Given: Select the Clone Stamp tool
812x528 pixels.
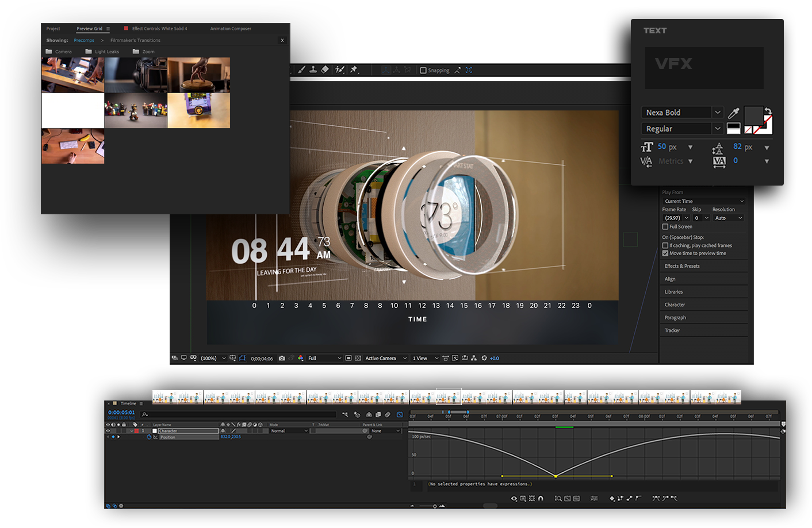Looking at the screenshot, I should [x=313, y=70].
